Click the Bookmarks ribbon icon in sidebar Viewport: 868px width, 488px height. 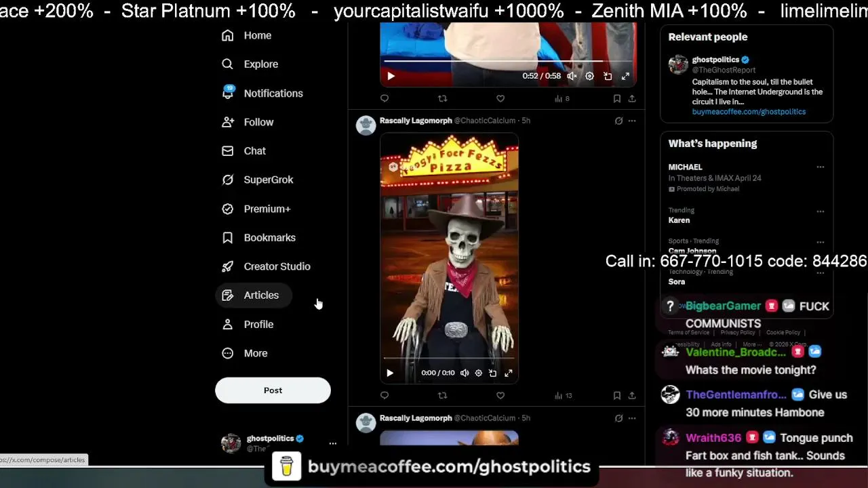click(x=228, y=238)
